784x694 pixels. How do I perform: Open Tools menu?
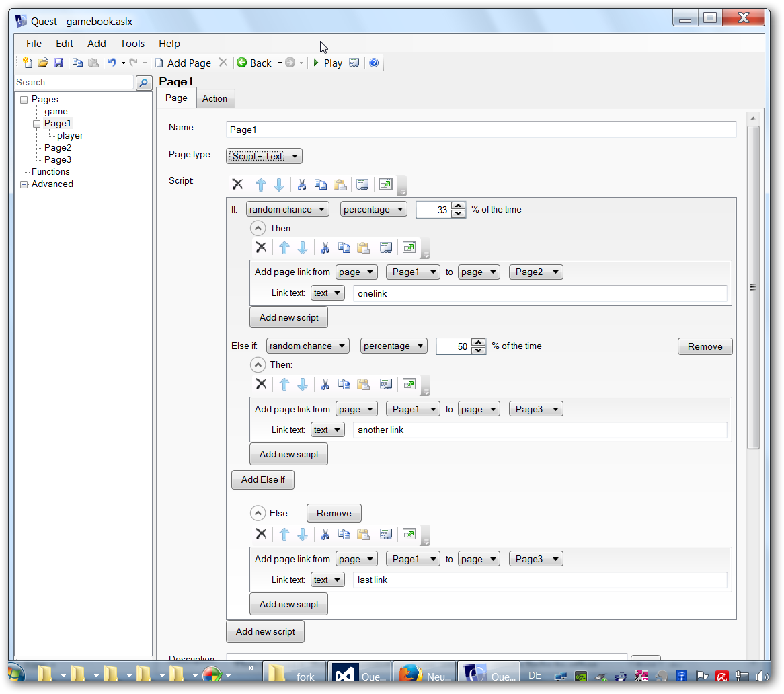point(132,44)
